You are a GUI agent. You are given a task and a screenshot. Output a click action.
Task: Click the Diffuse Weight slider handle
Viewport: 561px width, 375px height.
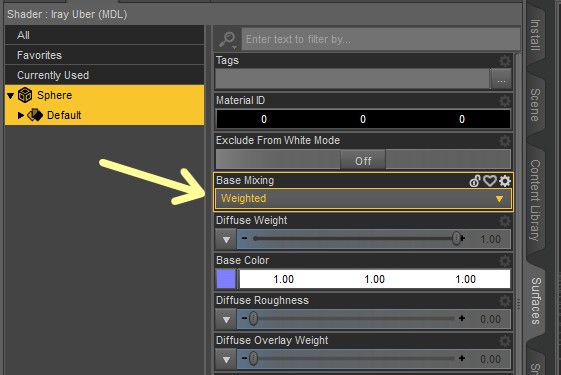[x=456, y=238]
